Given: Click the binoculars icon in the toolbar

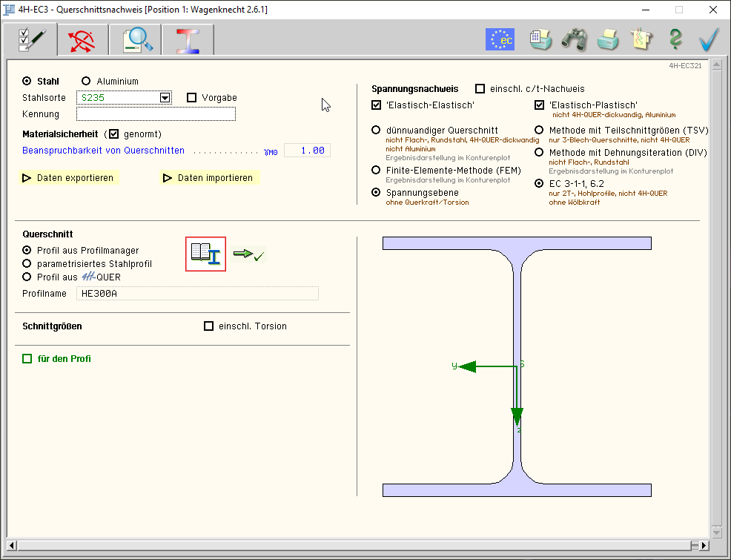Looking at the screenshot, I should click(x=574, y=39).
